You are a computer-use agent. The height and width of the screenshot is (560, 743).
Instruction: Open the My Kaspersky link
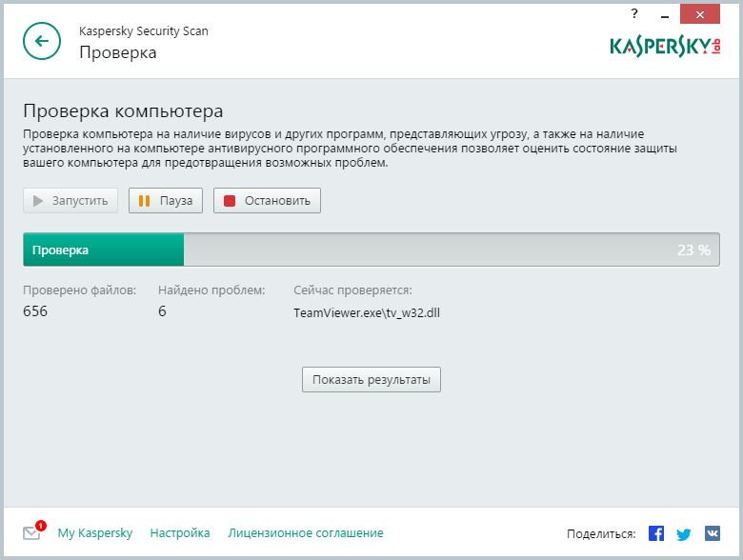click(x=95, y=533)
